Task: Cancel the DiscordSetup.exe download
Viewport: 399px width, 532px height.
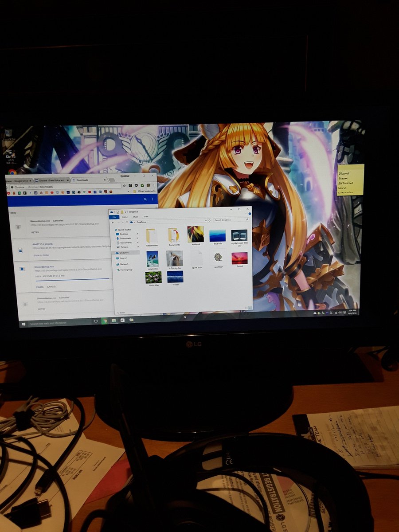Action: click(x=51, y=286)
